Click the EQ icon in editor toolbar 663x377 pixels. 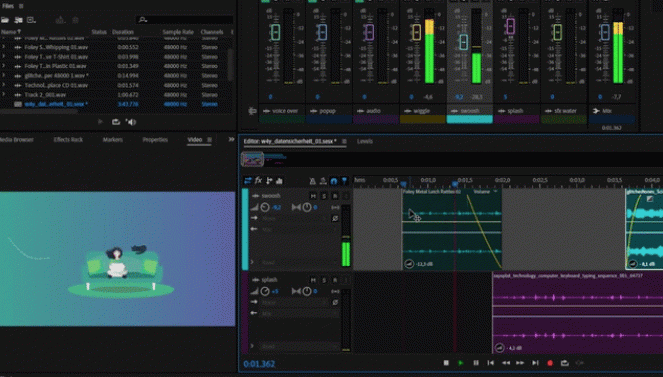pyautogui.click(x=279, y=181)
